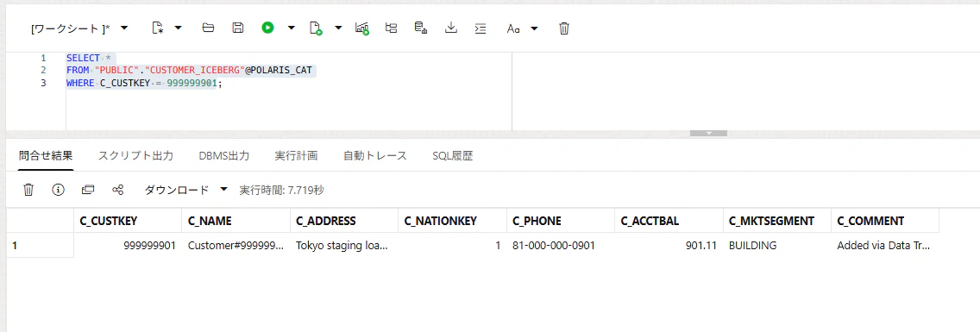The width and height of the screenshot is (980, 332).
Task: Expand the new file options arrow
Action: (178, 28)
